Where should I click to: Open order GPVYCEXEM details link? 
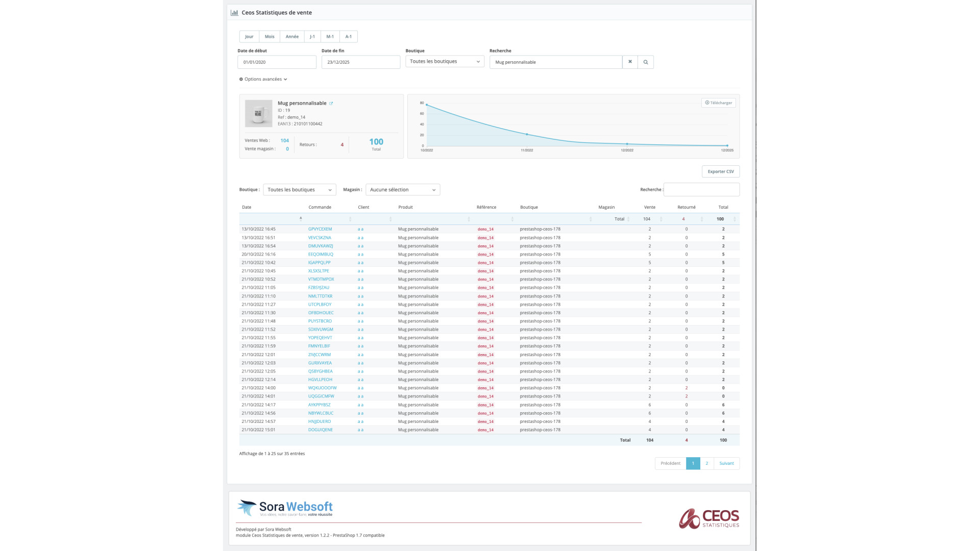[320, 229]
